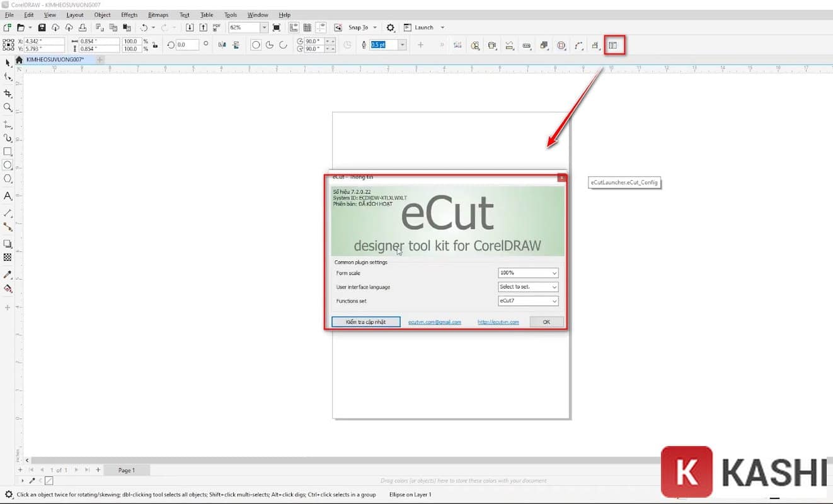Expand the zoom level dropdown

tap(264, 28)
